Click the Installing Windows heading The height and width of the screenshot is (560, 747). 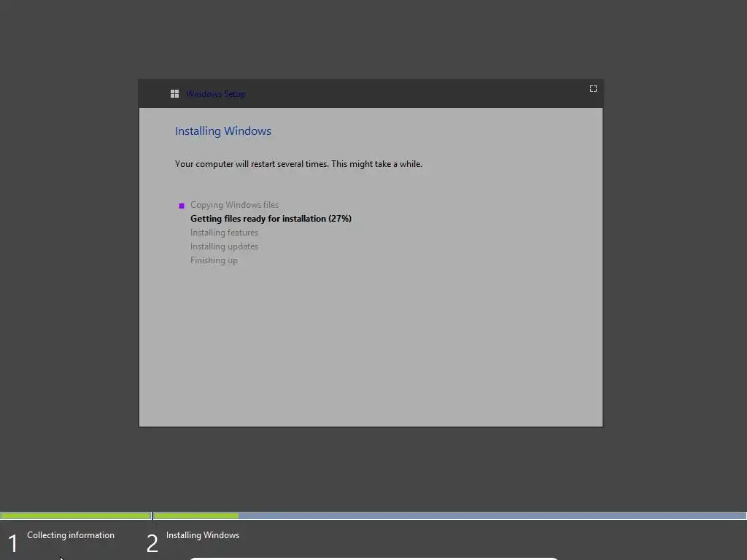click(x=223, y=131)
